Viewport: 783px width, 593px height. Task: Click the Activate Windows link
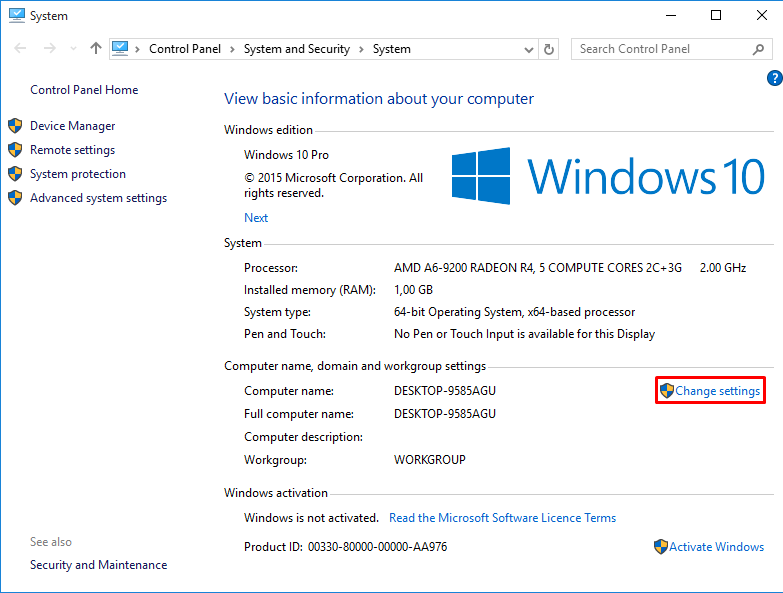pos(716,547)
